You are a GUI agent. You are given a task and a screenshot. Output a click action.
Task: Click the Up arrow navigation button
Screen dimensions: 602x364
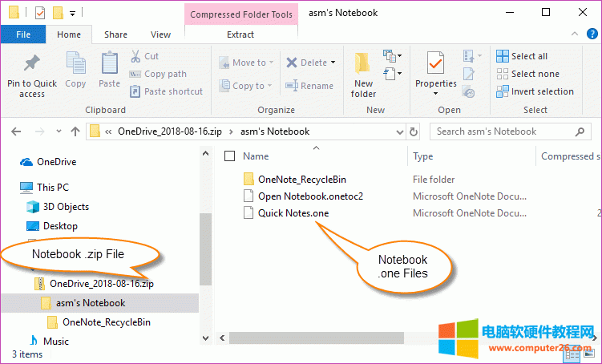point(75,131)
